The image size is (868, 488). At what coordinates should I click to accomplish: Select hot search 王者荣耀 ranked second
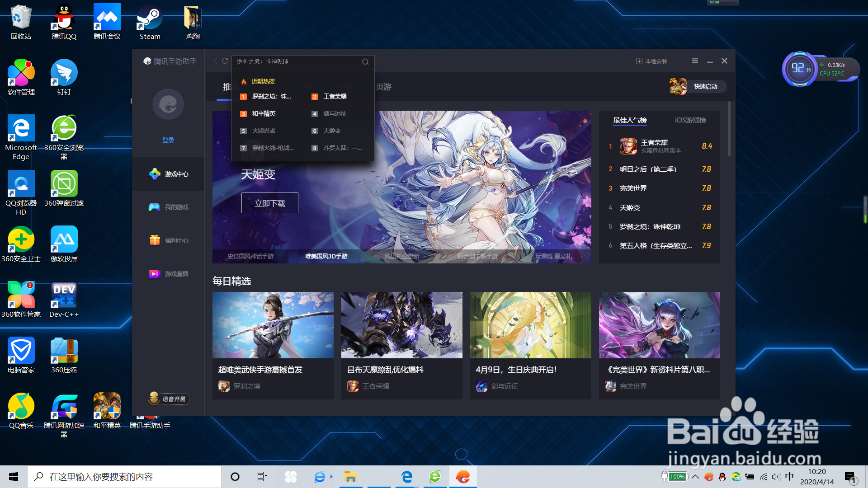[330, 96]
